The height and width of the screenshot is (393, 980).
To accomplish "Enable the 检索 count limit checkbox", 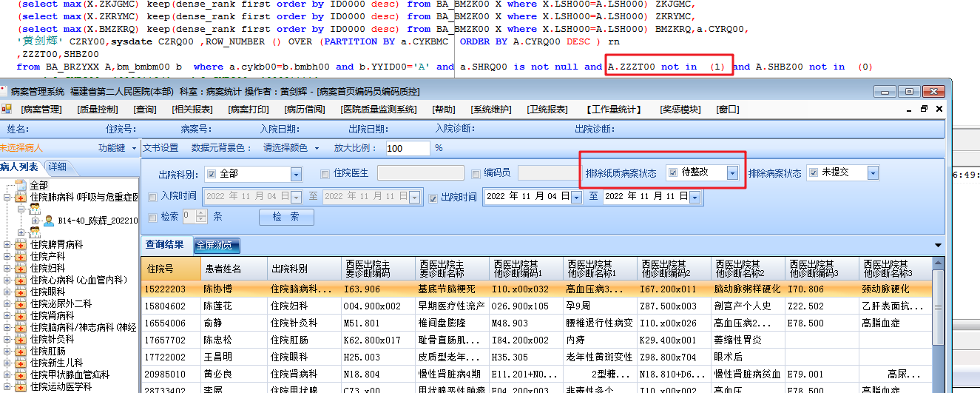I will pos(153,217).
